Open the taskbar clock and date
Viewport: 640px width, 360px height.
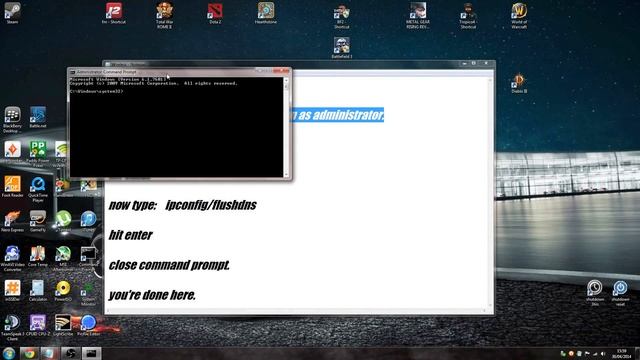pyautogui.click(x=621, y=353)
